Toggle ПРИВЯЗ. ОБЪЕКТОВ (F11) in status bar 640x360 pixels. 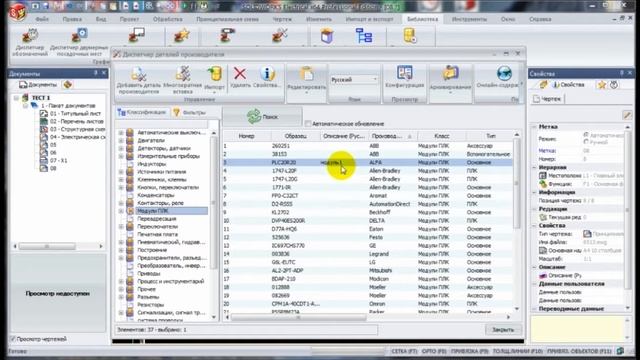tap(579, 351)
